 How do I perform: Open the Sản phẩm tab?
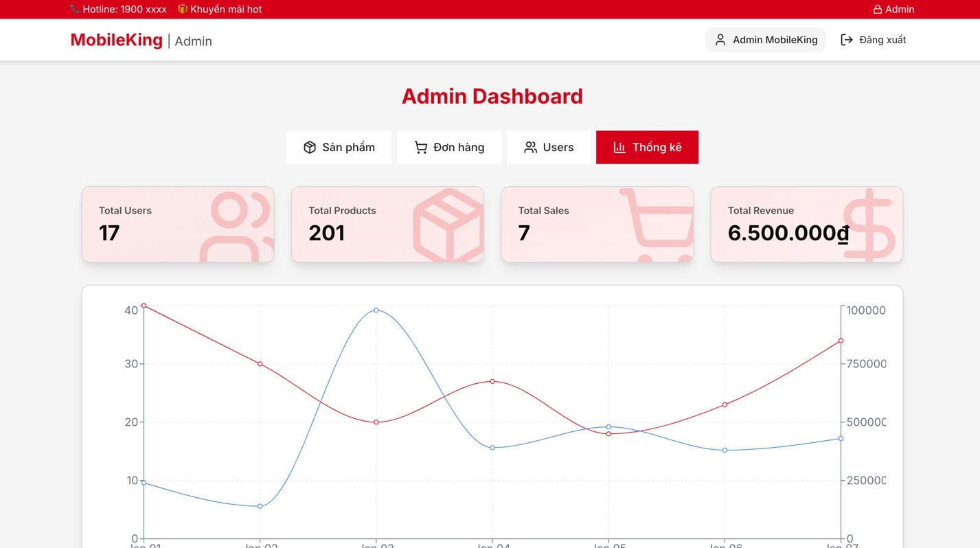pos(339,147)
